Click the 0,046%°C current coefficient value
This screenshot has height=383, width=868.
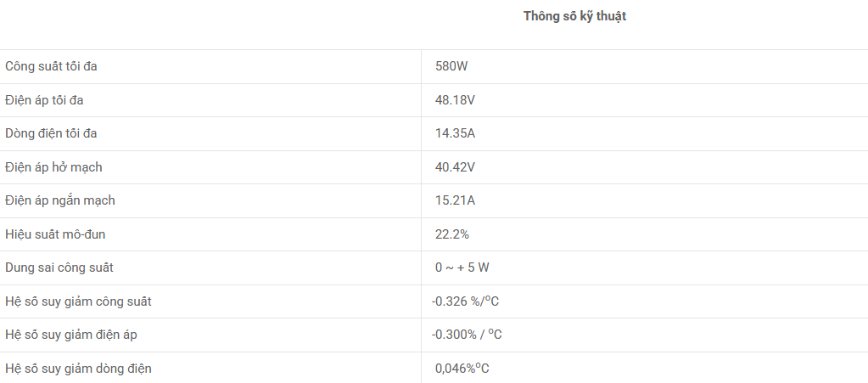(462, 369)
